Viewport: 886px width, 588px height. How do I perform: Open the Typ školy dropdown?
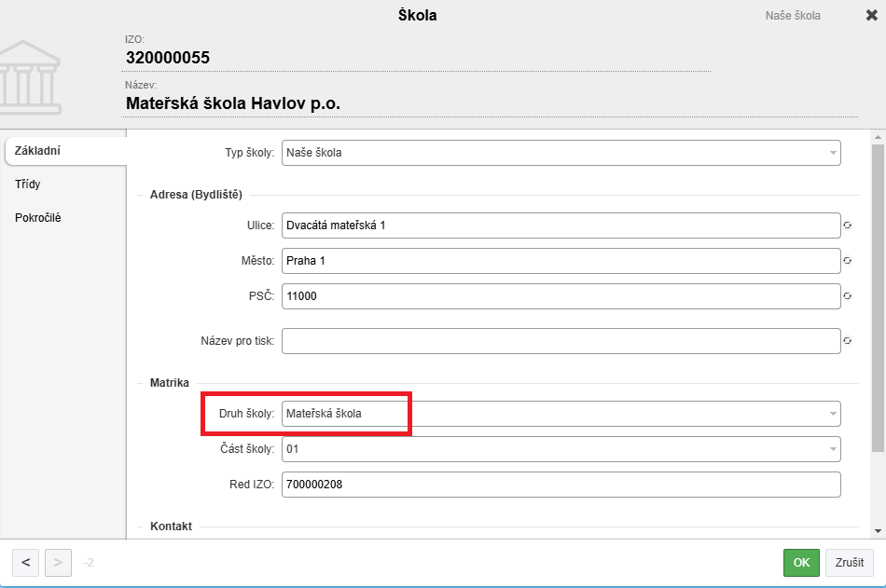(x=561, y=153)
